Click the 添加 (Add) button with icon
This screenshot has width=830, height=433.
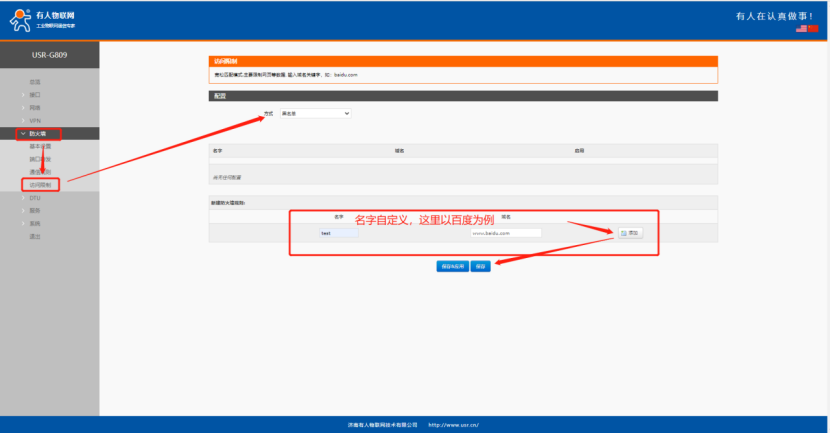(x=629, y=233)
